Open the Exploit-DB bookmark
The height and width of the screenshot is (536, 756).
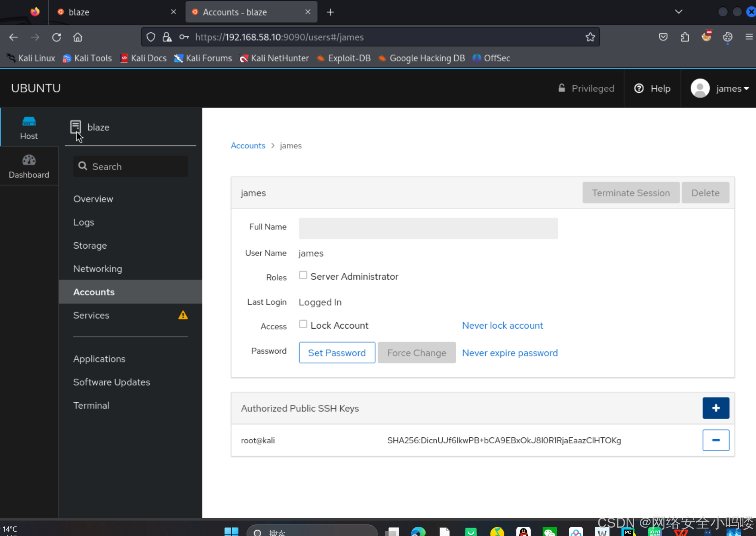coord(344,58)
